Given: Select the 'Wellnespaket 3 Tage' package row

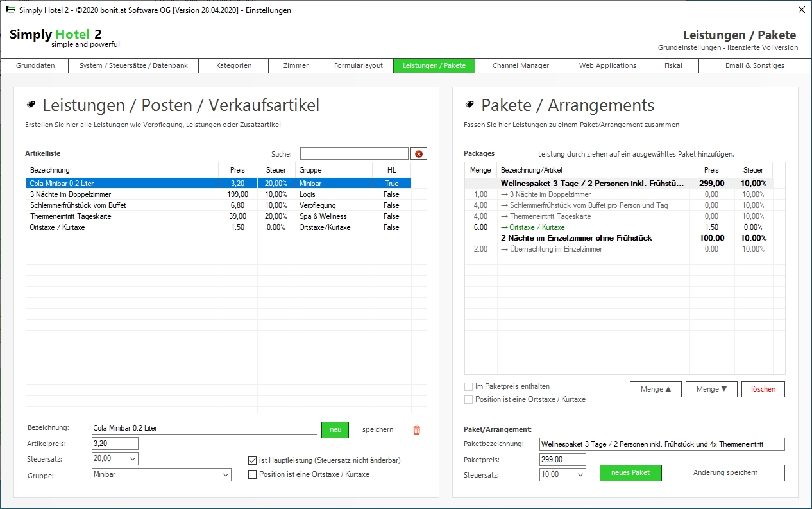Looking at the screenshot, I should click(619, 184).
